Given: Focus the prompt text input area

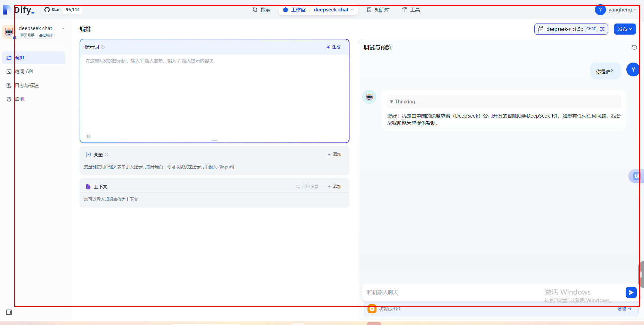Looking at the screenshot, I should (215, 93).
